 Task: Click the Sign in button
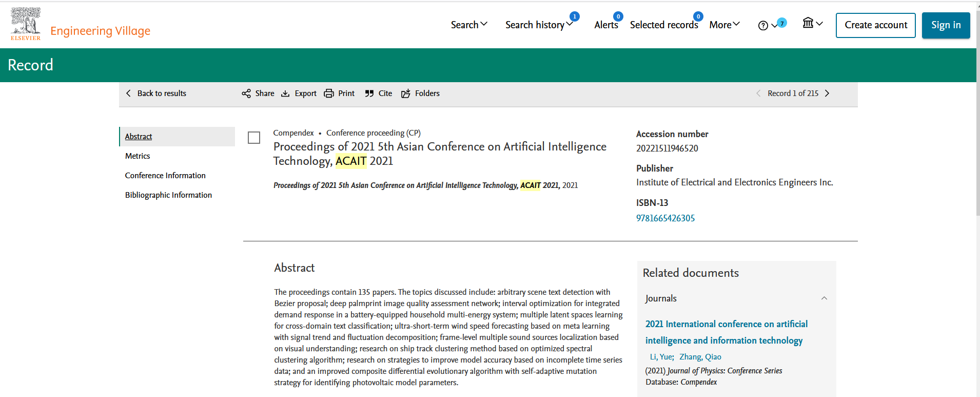coord(946,25)
